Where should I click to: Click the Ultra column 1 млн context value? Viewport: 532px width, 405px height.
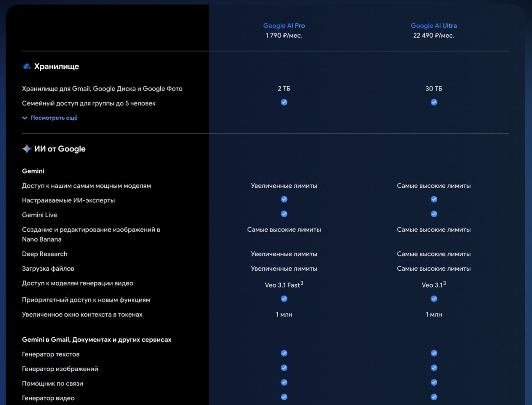click(x=434, y=314)
